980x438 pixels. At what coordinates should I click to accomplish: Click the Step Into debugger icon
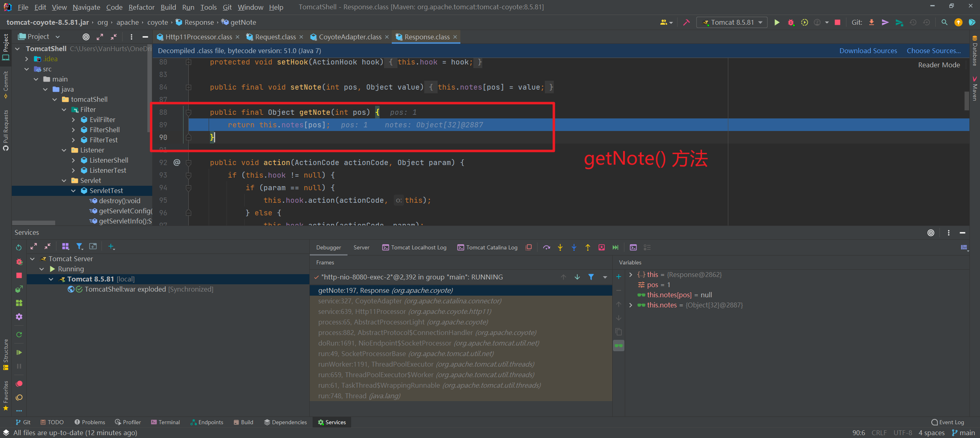(560, 247)
